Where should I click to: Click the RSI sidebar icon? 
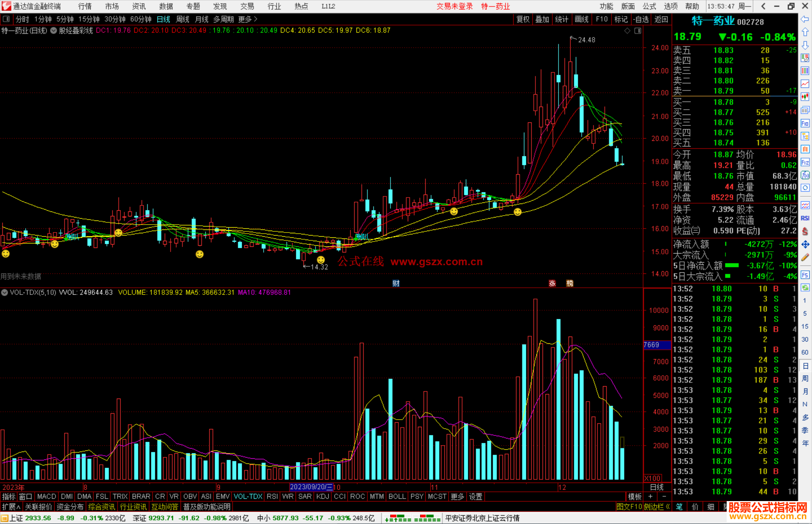coord(805,218)
